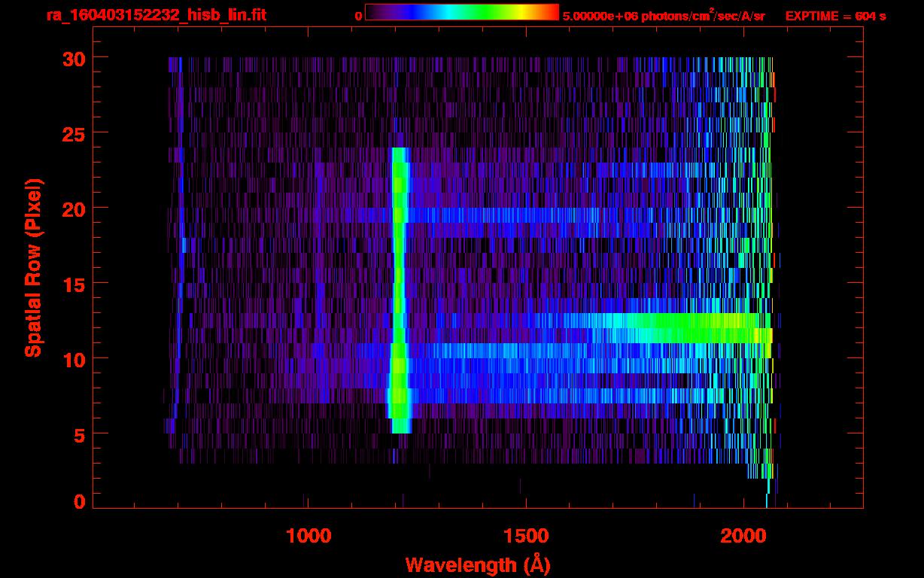Click the bright vertical emission line near 1216 Å
Image resolution: width=924 pixels, height=578 pixels.
[400, 291]
